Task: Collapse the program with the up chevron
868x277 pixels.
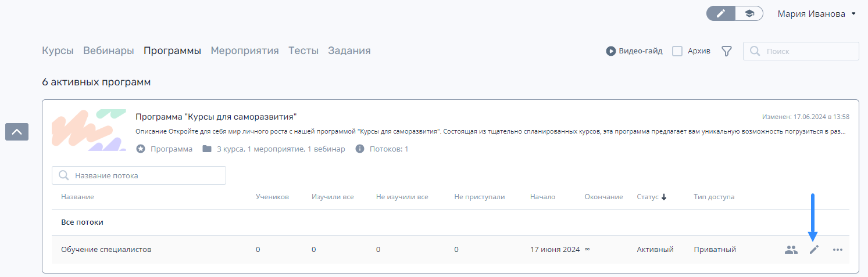Action: tap(17, 132)
